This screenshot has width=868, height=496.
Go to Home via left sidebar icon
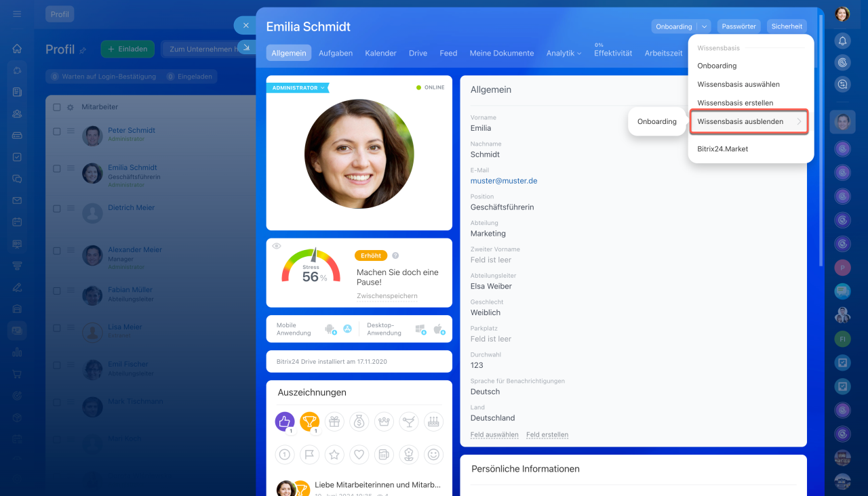(x=17, y=49)
